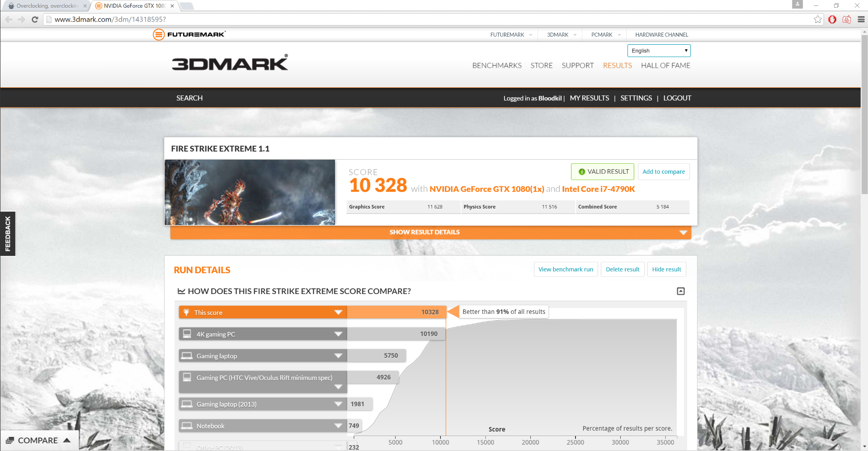Expand Gaming PC HTC Vive row arrow
Image resolution: width=868 pixels, height=451 pixels.
click(x=338, y=387)
